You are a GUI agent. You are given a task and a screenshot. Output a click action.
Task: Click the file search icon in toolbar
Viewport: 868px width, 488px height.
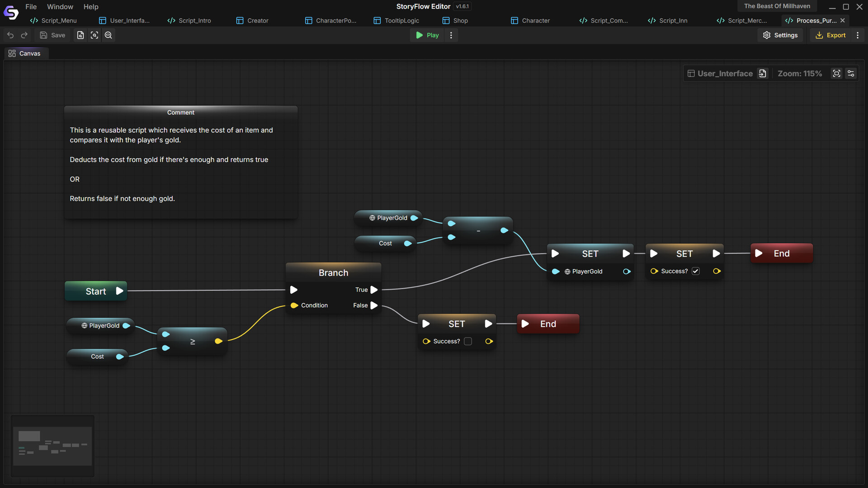click(x=80, y=35)
